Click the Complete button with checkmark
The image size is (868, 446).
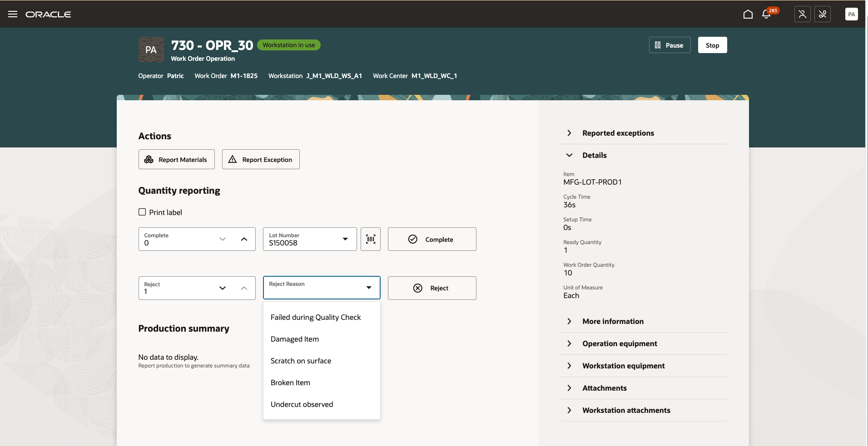(x=432, y=239)
